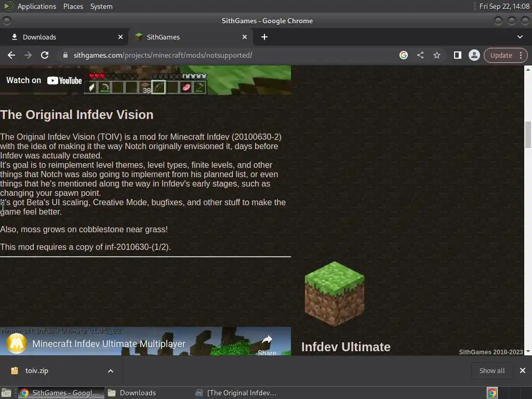This screenshot has width=532, height=399.
Task: Click the Watch on YouTube text
Action: tap(44, 81)
